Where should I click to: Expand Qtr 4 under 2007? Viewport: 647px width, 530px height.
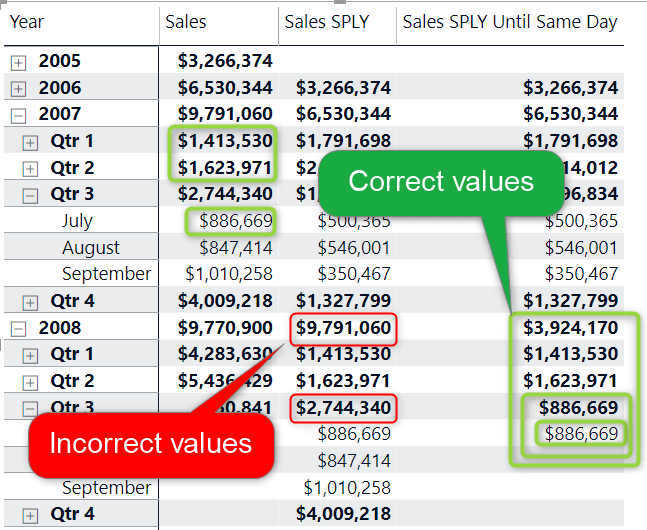(30, 302)
